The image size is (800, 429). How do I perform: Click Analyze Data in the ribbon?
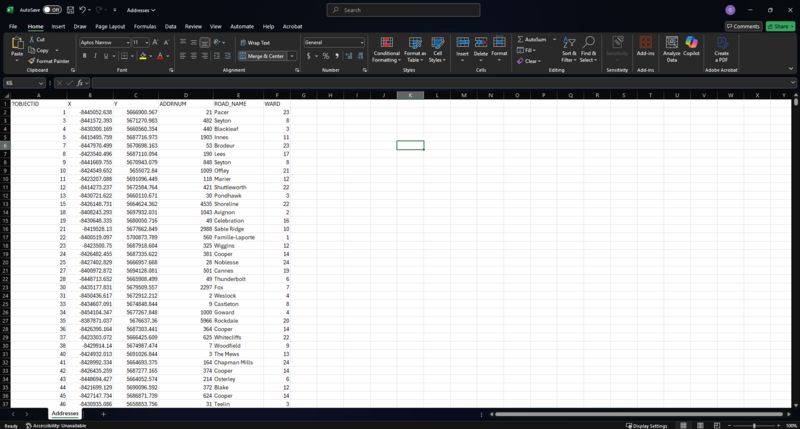click(671, 49)
